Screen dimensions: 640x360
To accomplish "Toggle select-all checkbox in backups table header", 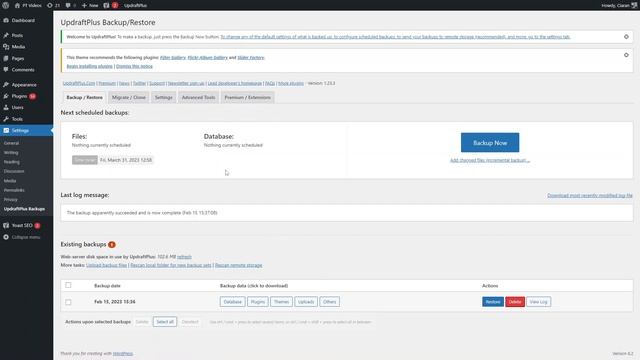I will pos(68,285).
